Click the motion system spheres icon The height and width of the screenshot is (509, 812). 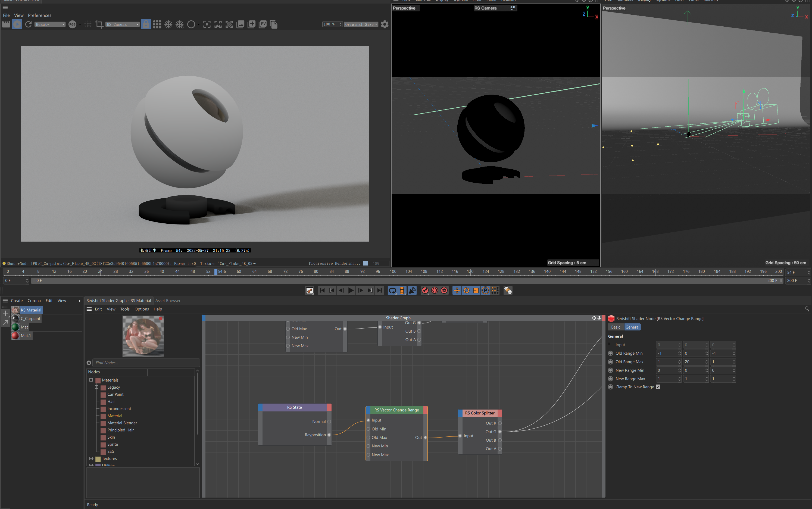(x=508, y=291)
